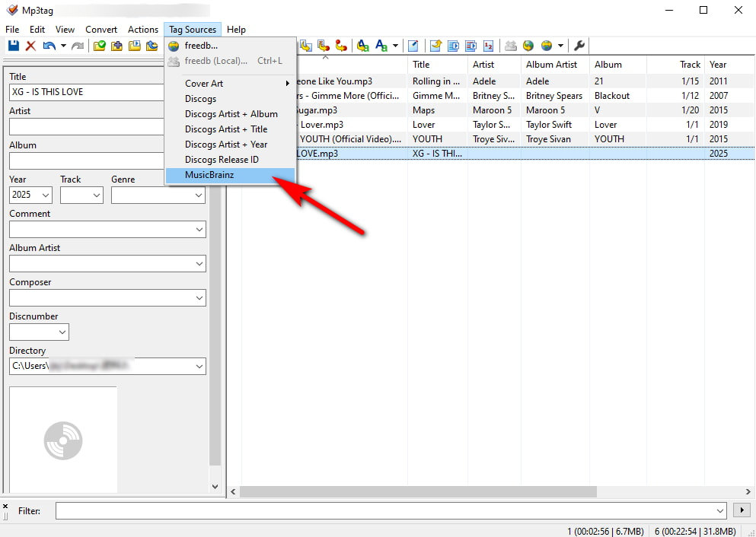Choose Discogs Release ID menu entry
The width and height of the screenshot is (756, 537).
(222, 160)
